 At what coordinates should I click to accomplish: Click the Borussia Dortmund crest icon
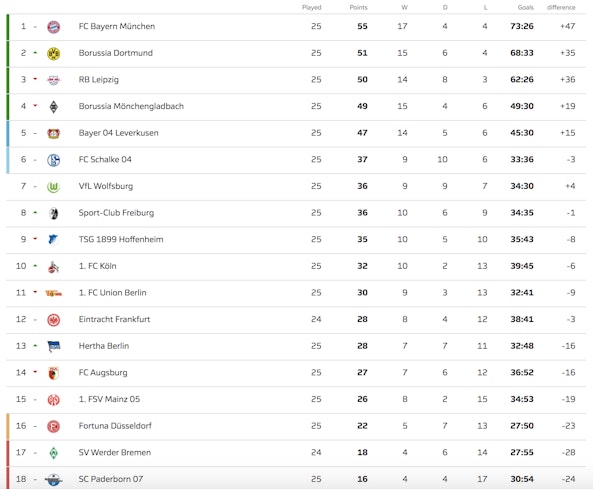pos(53,54)
